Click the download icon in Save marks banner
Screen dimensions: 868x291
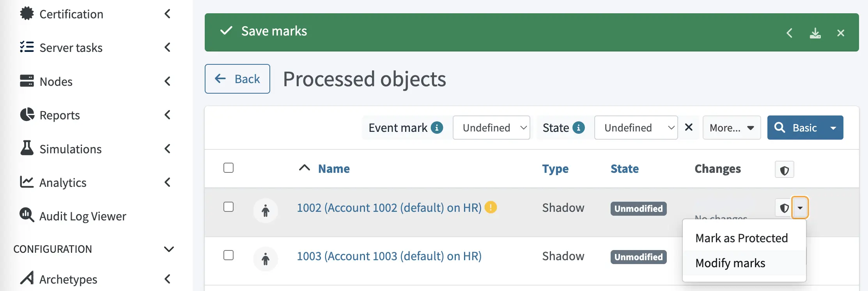[815, 33]
